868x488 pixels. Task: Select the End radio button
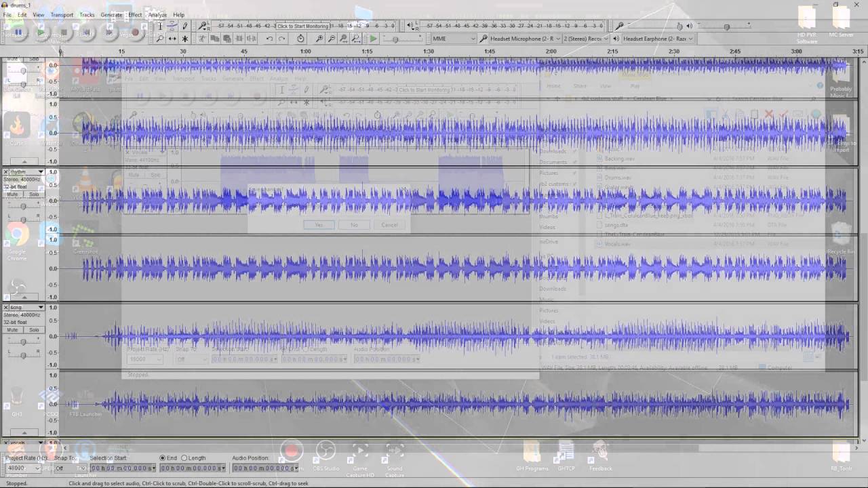163,458
